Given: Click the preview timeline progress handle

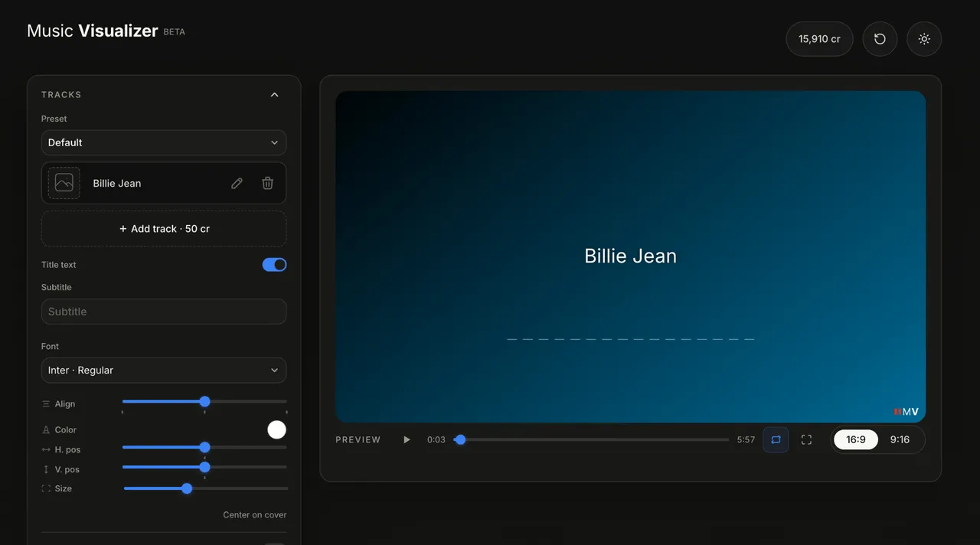Looking at the screenshot, I should pyautogui.click(x=460, y=439).
